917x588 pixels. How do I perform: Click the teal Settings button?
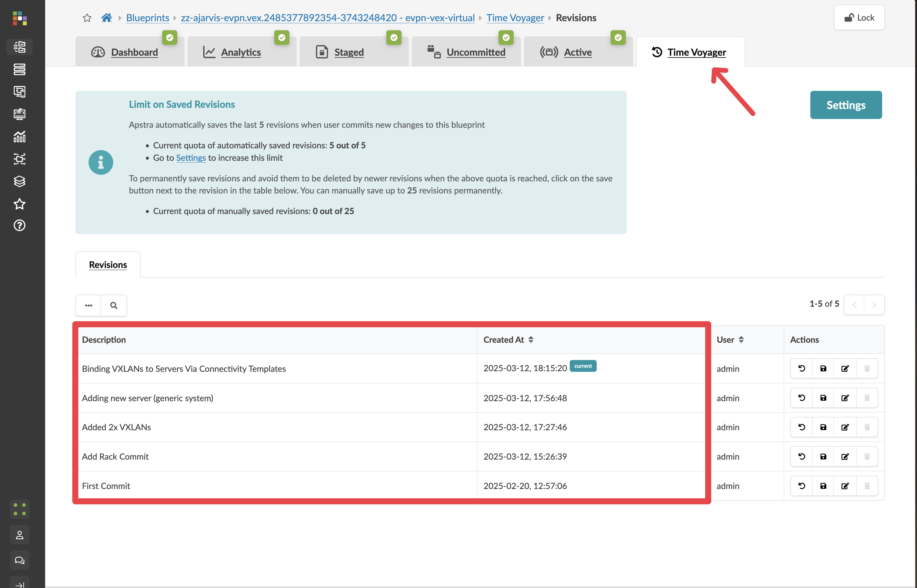[846, 105]
